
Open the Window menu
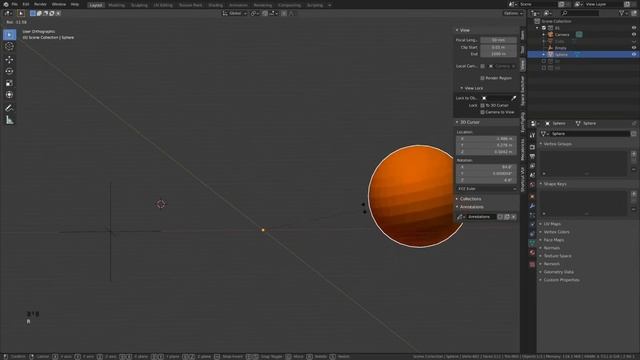click(x=59, y=4)
